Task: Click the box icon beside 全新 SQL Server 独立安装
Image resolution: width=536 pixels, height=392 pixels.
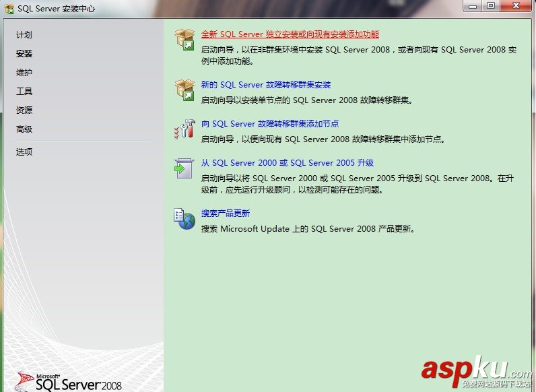Action: (x=185, y=40)
